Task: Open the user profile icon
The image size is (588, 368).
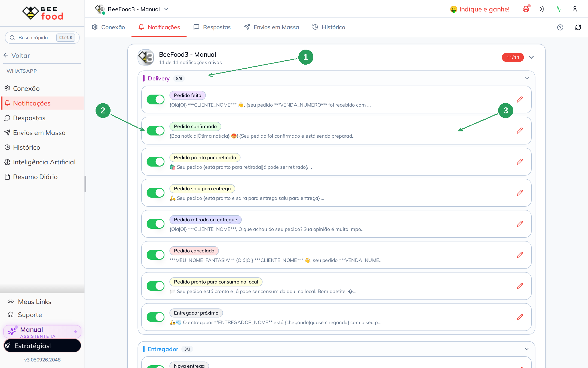Action: [575, 9]
